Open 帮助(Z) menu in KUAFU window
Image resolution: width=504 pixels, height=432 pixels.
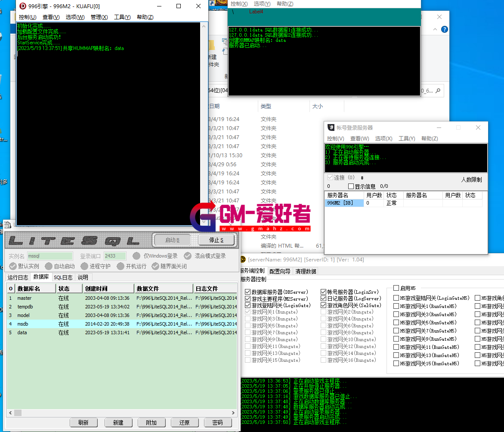(145, 17)
